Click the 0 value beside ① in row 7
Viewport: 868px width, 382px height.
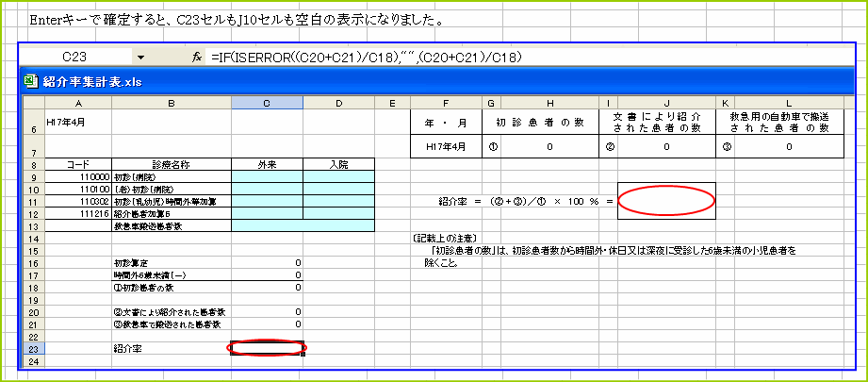(549, 147)
